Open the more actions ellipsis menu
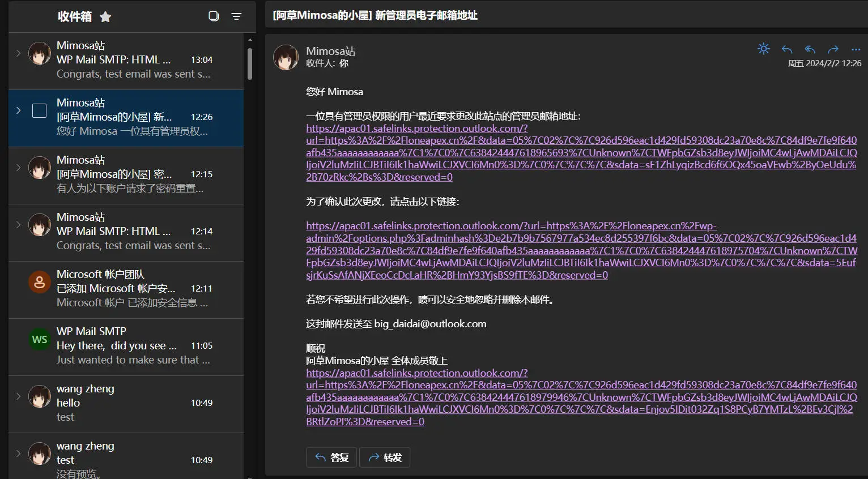This screenshot has width=868, height=479. (856, 49)
